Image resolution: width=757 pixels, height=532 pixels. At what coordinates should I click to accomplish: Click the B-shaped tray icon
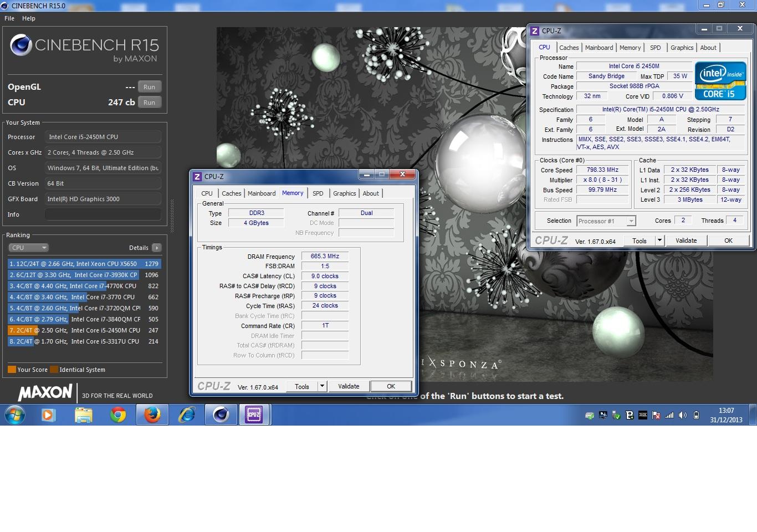pos(630,415)
